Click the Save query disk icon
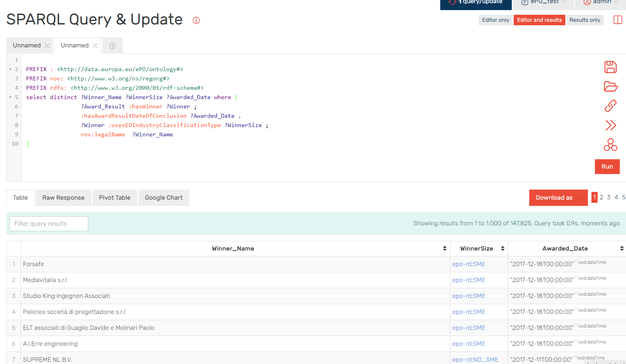This screenshot has height=364, width=626. 610,67
